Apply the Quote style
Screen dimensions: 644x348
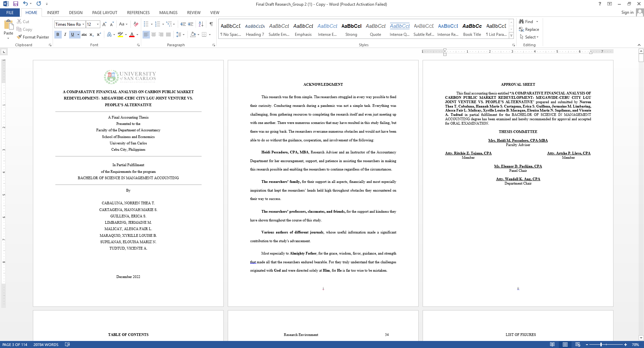coord(375,29)
